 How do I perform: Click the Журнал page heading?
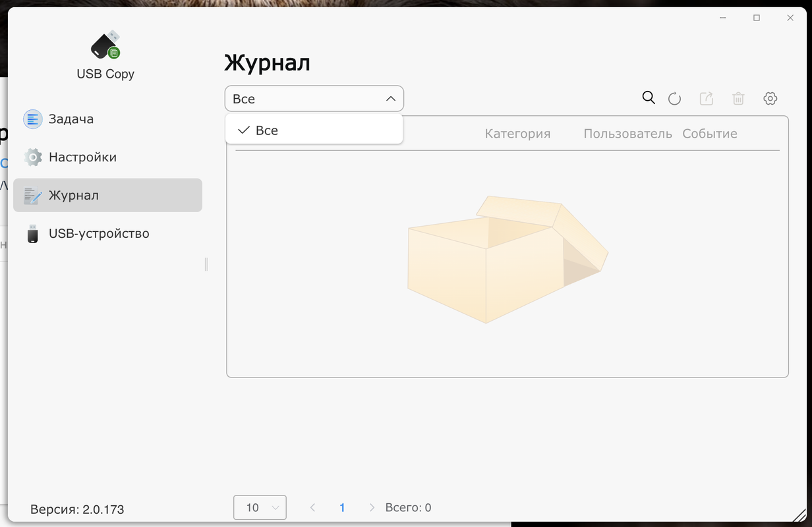(x=267, y=63)
